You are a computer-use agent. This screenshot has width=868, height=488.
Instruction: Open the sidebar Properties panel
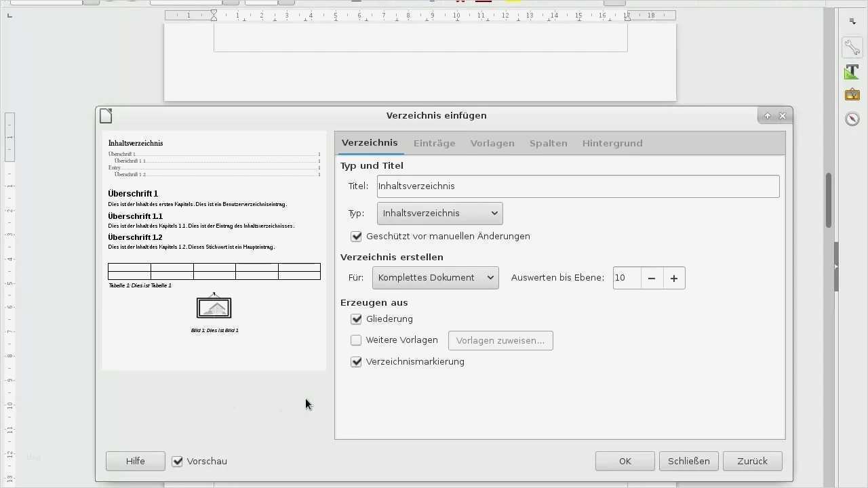(852, 47)
